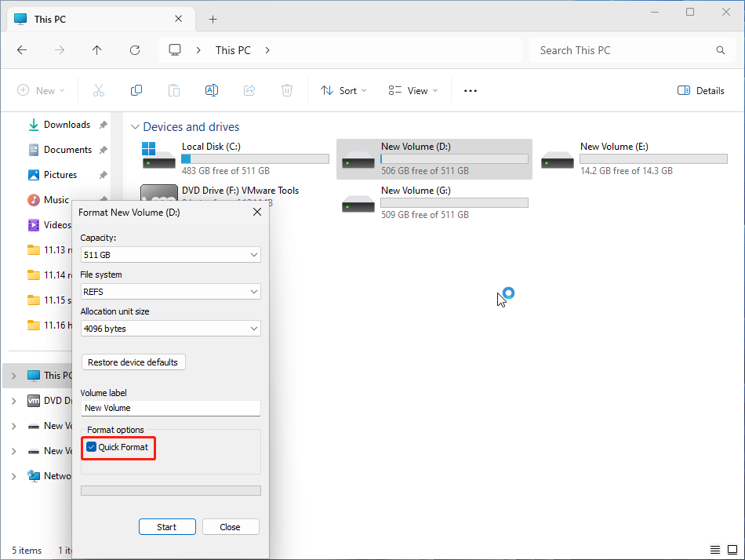Open the Sort menu
Screen dimensions: 745x560
point(343,91)
